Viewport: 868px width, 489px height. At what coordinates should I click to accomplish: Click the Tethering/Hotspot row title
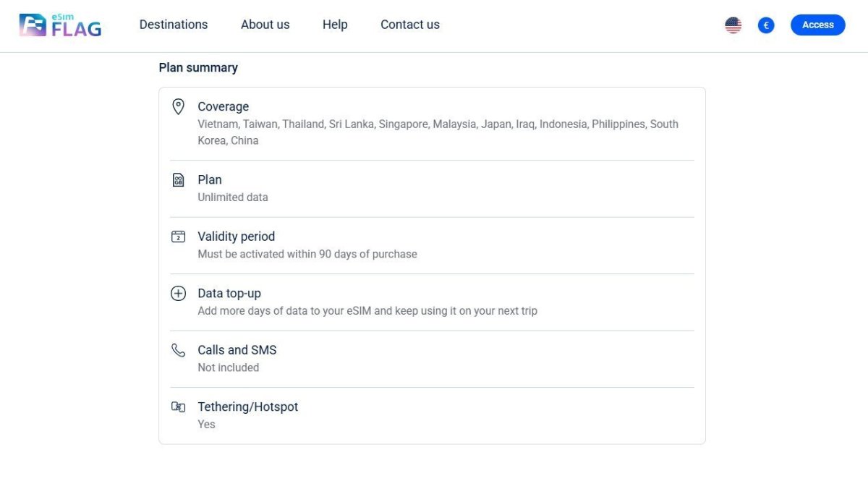(248, 407)
